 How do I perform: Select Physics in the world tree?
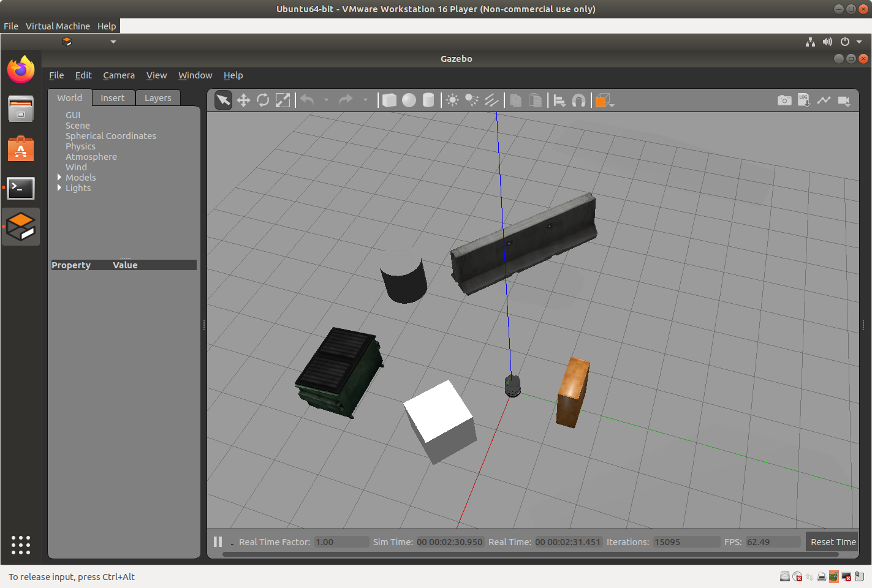click(80, 146)
